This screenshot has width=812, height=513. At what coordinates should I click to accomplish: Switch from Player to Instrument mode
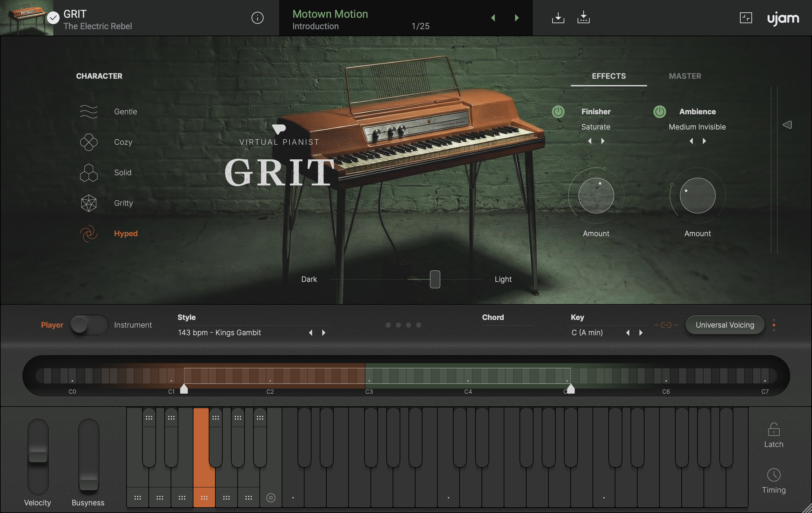pyautogui.click(x=89, y=325)
